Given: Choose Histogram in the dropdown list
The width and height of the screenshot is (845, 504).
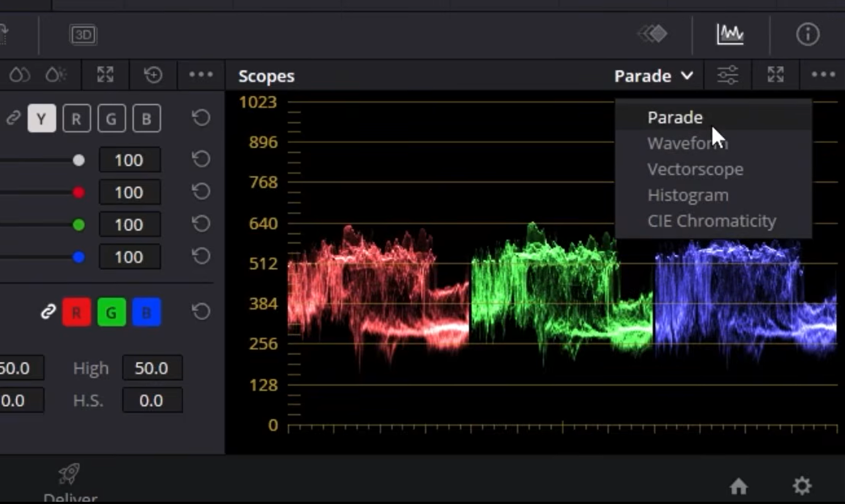Looking at the screenshot, I should tap(688, 195).
